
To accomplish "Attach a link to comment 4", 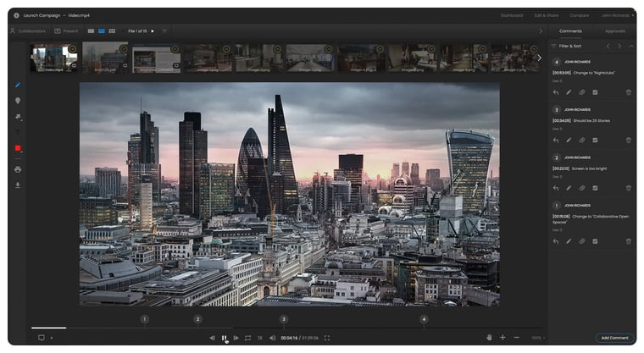I will [582, 92].
